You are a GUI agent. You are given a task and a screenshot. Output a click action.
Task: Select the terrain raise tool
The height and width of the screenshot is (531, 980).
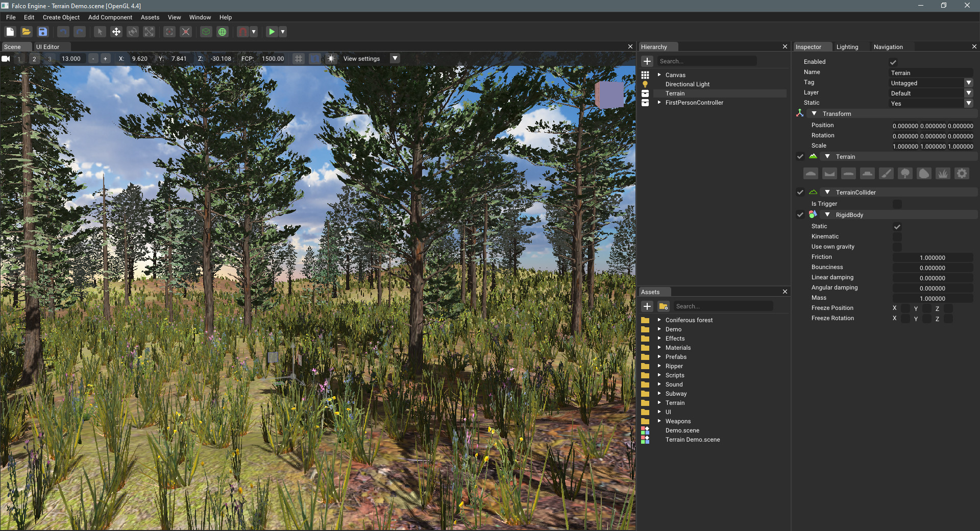pos(811,174)
